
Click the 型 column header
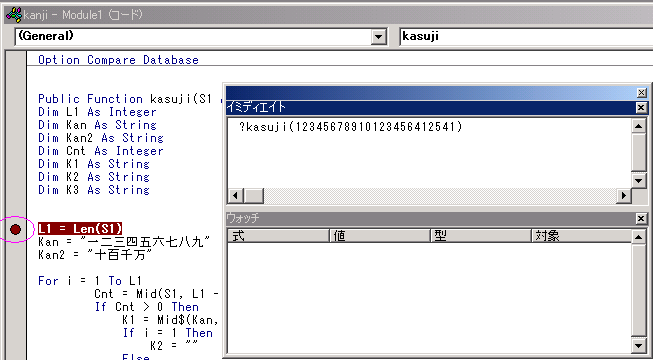pos(481,236)
